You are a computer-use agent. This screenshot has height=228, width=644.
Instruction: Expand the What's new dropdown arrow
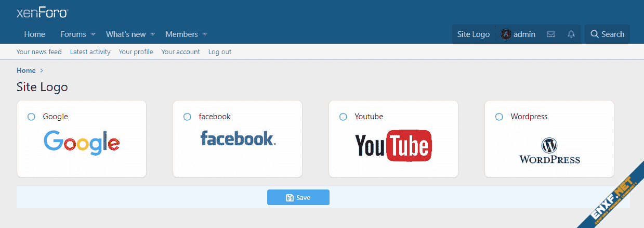point(153,35)
